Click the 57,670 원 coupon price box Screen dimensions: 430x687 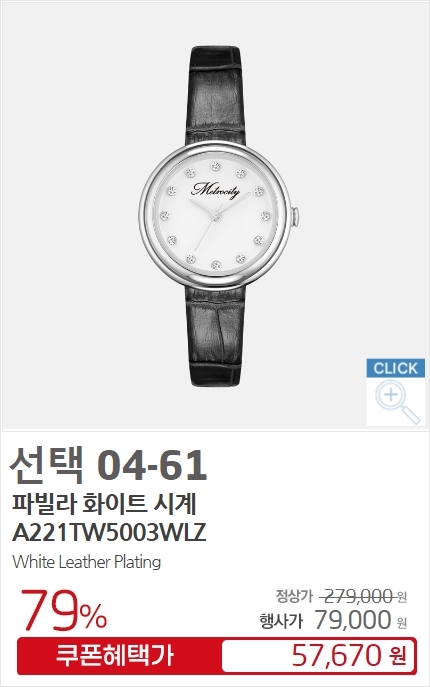pos(318,656)
